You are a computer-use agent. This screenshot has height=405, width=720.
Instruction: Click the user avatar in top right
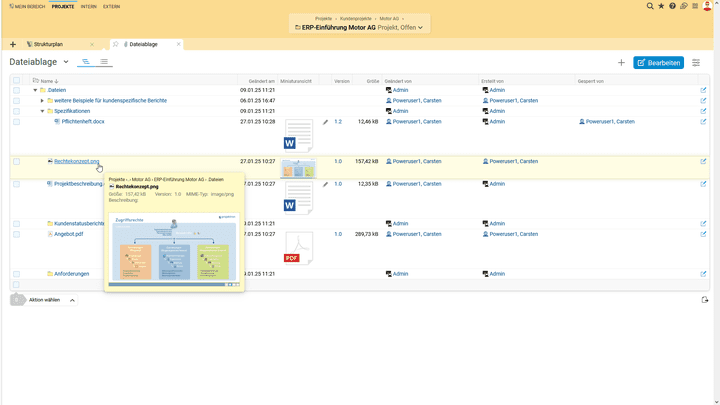click(707, 6)
